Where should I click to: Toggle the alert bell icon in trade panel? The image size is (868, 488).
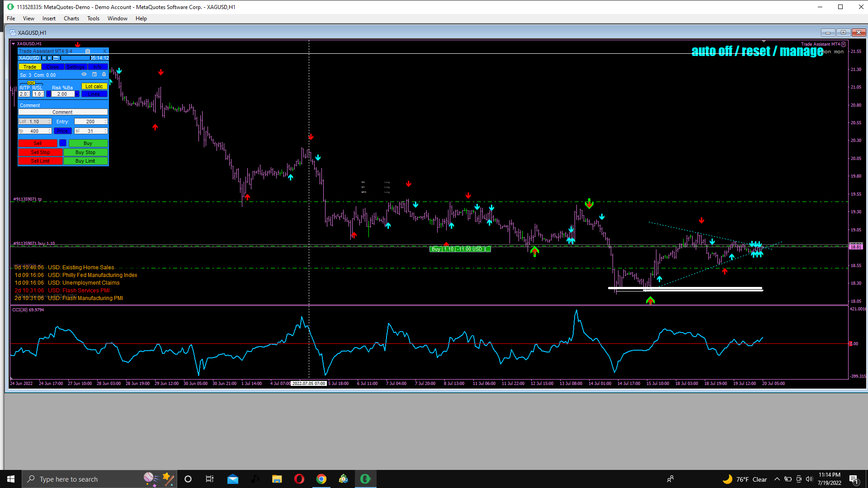[104, 75]
